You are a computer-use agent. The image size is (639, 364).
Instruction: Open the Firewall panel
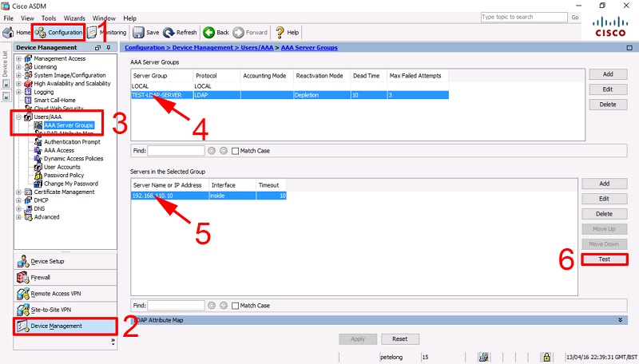click(x=65, y=278)
